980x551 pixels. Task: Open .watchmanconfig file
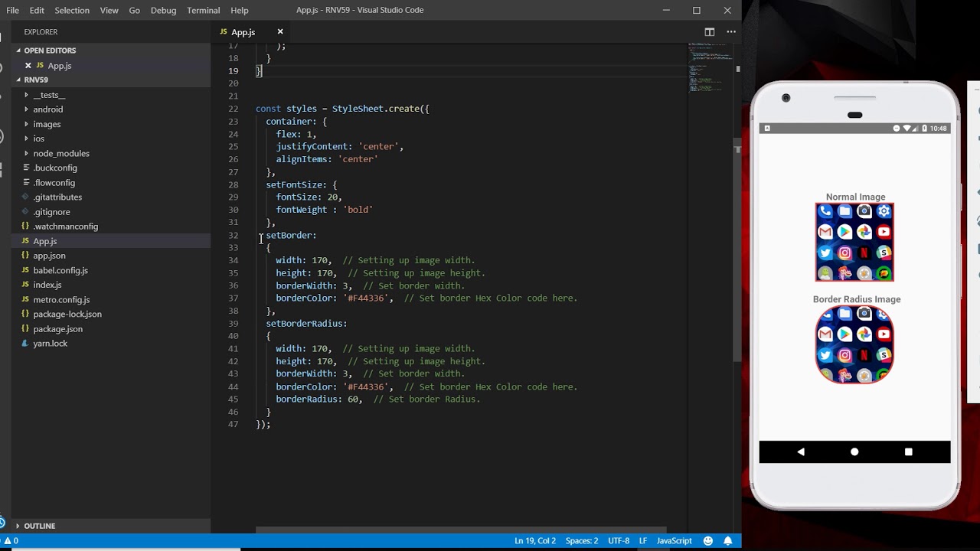point(65,227)
